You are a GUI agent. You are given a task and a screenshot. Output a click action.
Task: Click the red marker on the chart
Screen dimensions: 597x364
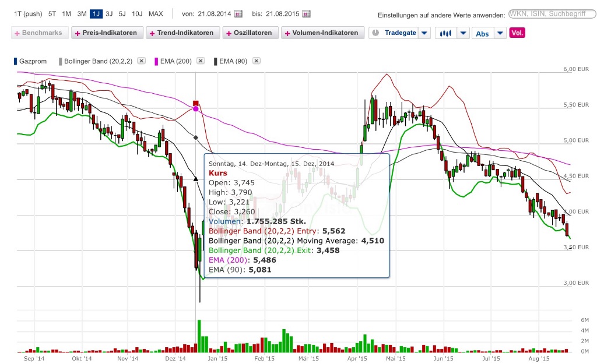click(x=195, y=102)
